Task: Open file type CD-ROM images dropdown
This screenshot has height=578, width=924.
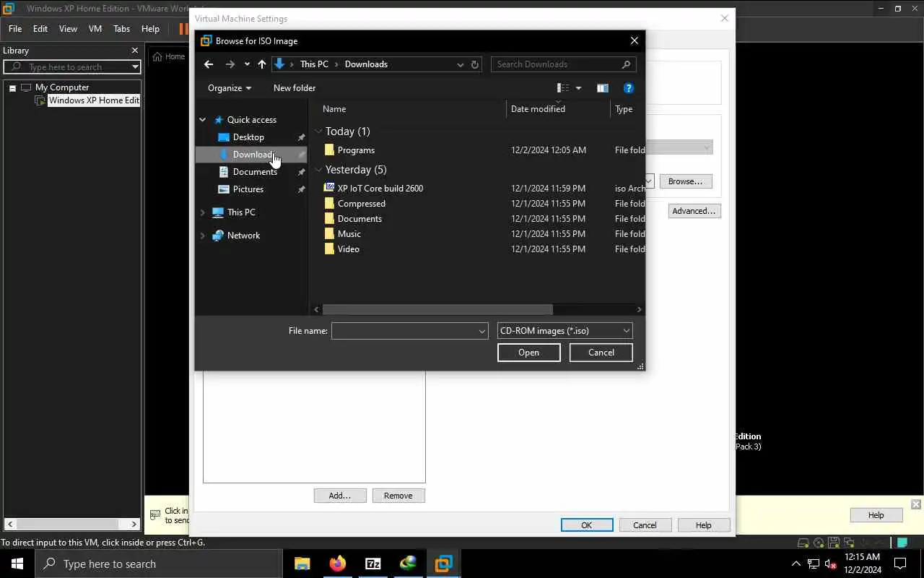Action: click(626, 331)
